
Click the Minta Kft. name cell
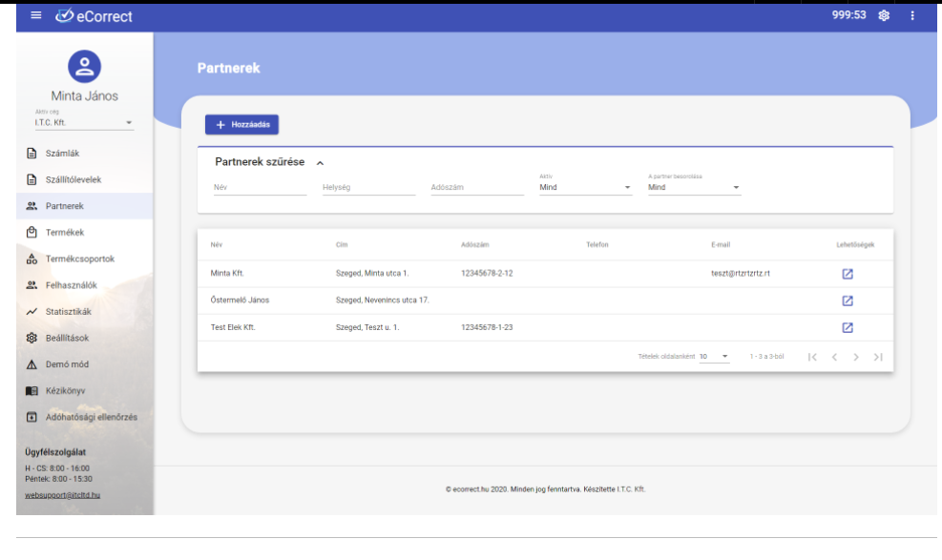(227, 273)
